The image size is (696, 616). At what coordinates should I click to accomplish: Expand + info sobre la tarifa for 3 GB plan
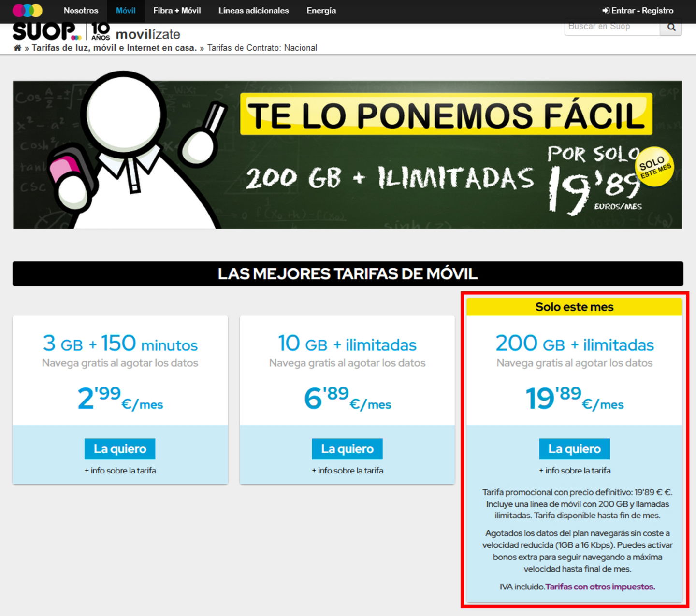pos(120,470)
